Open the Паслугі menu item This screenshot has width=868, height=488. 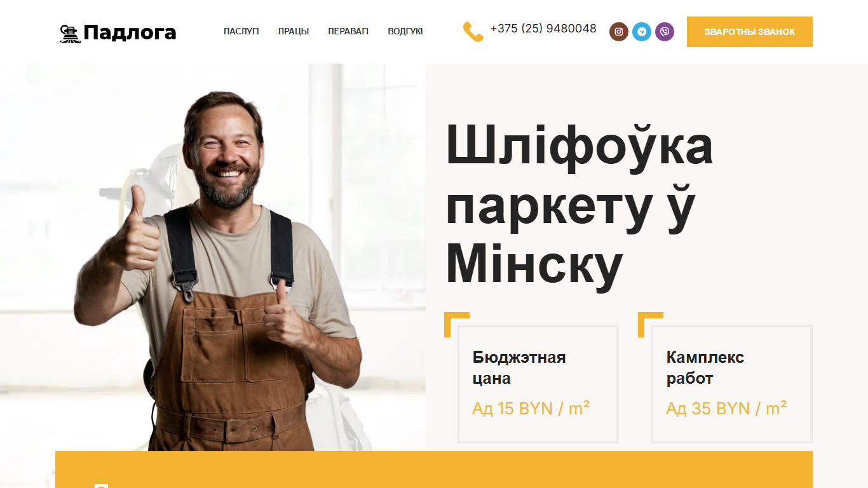pyautogui.click(x=241, y=31)
